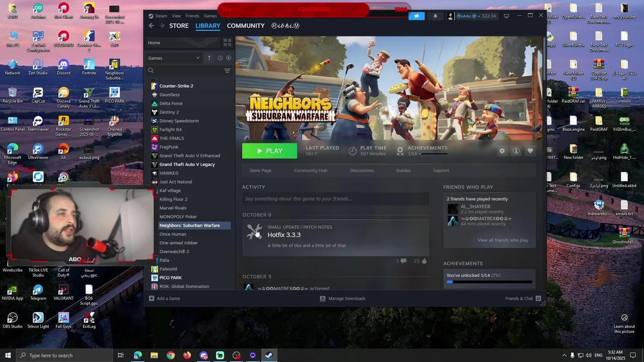Open Steam notifications bell
This screenshot has width=644, height=362.
pyautogui.click(x=435, y=16)
